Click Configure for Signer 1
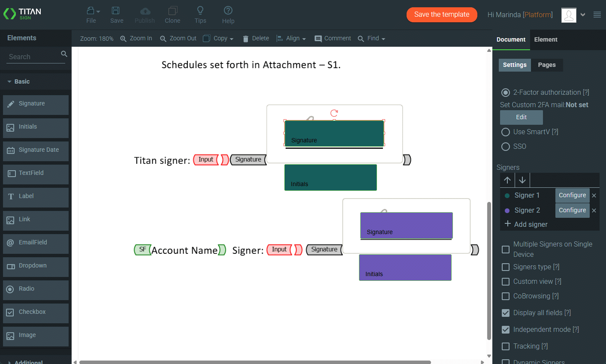The width and height of the screenshot is (606, 364). click(x=572, y=196)
